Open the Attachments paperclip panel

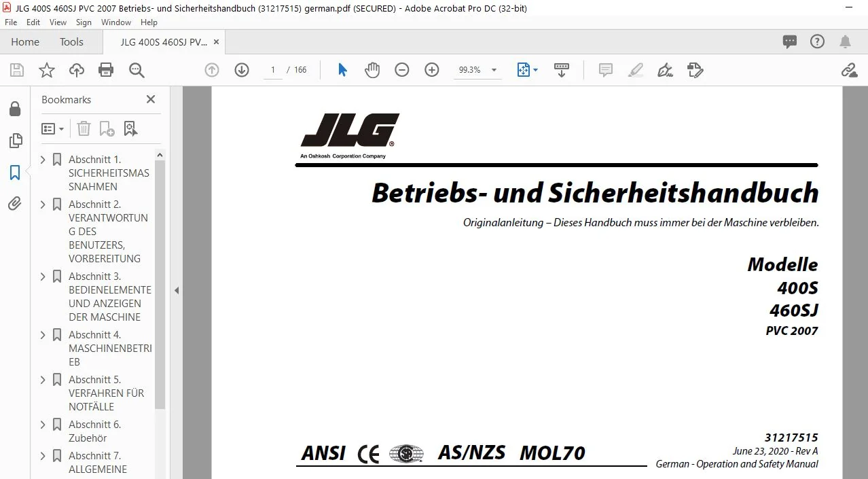click(x=15, y=203)
